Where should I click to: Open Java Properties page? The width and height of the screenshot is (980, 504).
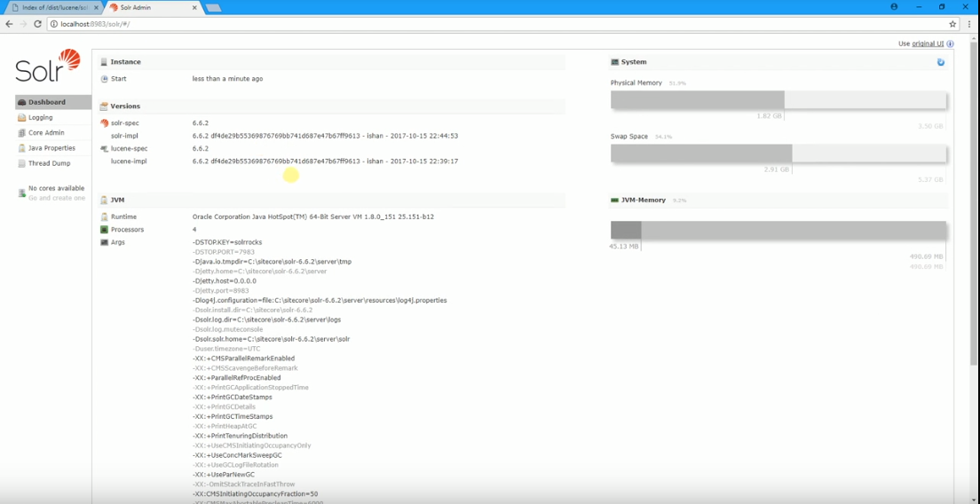pyautogui.click(x=51, y=148)
